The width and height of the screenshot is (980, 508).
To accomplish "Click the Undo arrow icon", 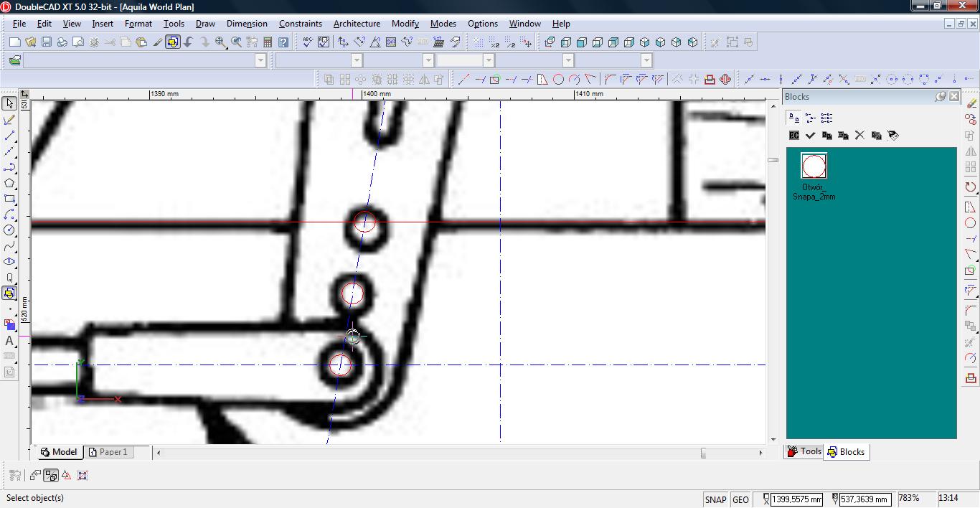I will point(189,42).
